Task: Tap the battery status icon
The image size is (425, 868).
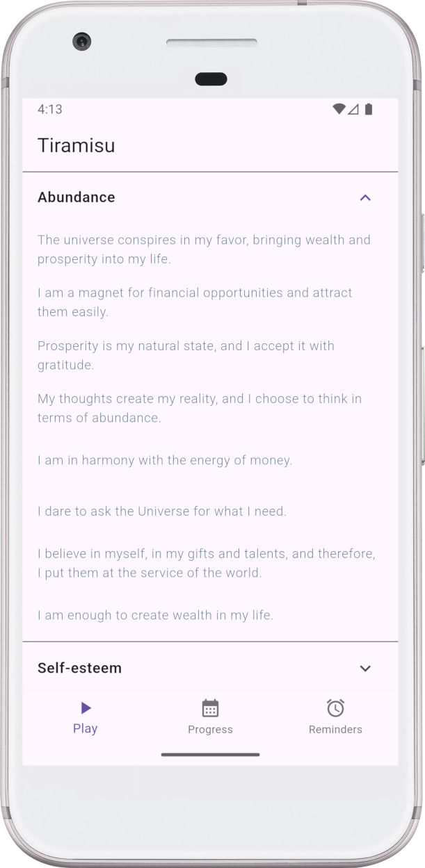Action: (369, 109)
